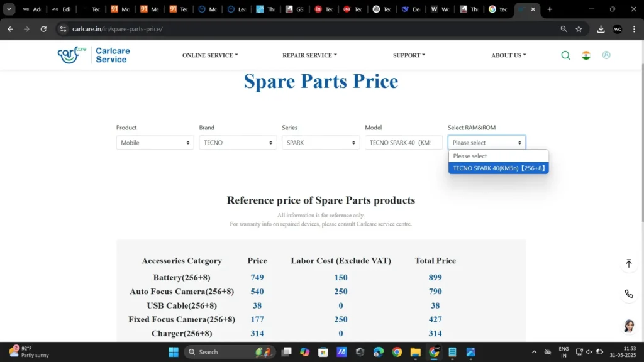Open the Brand dropdown showing TECNO
Screen dimensions: 644x362
(x=238, y=143)
